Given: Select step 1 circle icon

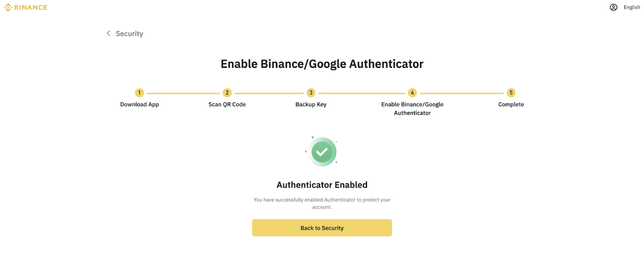Looking at the screenshot, I should point(139,93).
